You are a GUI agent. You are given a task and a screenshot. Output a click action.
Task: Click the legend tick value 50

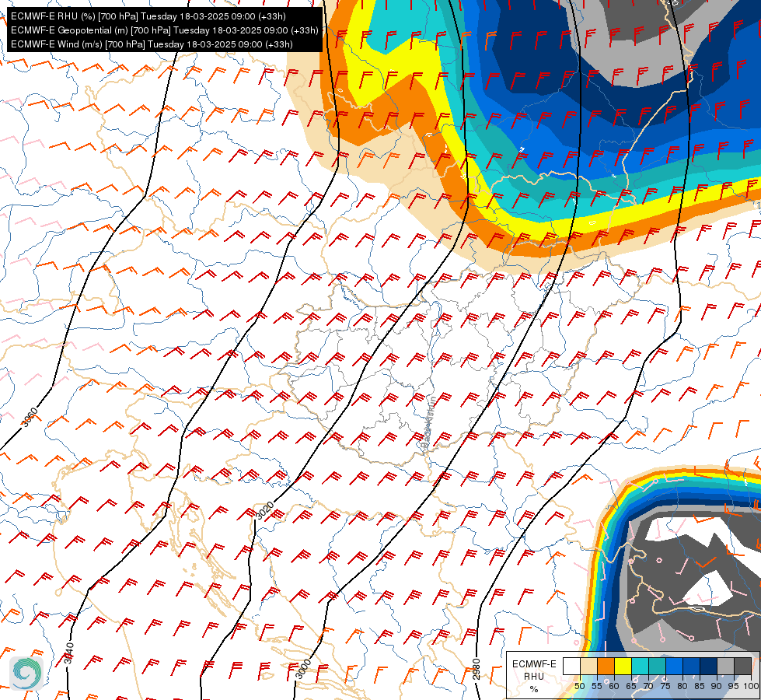(579, 686)
